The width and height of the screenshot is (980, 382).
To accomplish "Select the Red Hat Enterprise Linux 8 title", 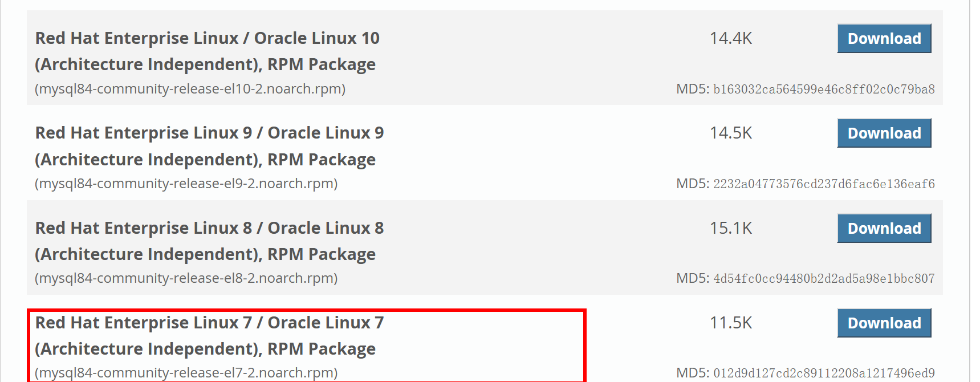I will pyautogui.click(x=209, y=241).
